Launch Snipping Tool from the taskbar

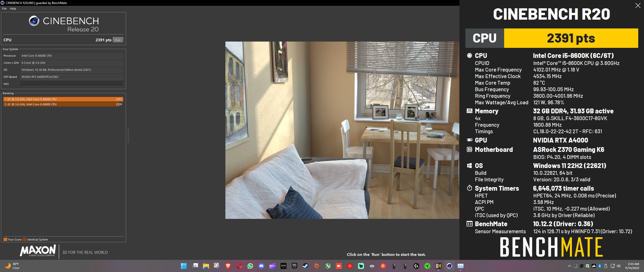pos(217,266)
